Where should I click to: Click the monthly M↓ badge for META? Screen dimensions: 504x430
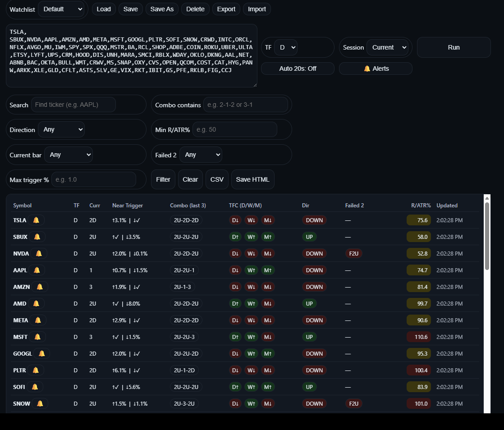(268, 320)
